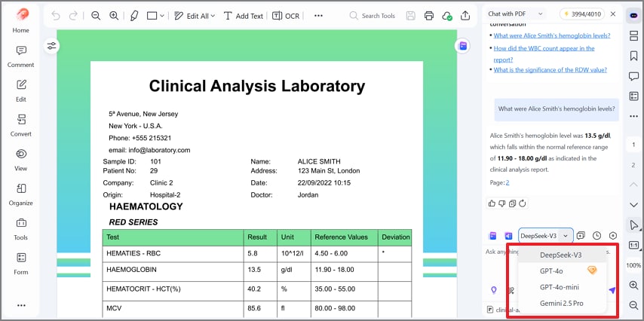Open the View mode in sidebar
644x321 pixels.
[21, 160]
